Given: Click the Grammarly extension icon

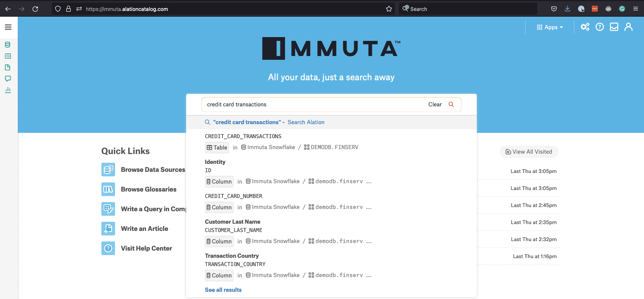Looking at the screenshot, I should pyautogui.click(x=622, y=9).
